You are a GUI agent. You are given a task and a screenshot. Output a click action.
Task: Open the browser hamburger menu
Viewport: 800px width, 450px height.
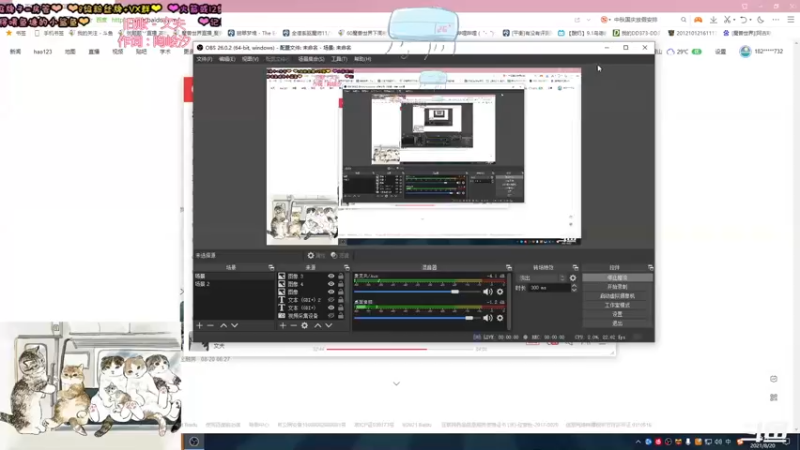(x=790, y=20)
